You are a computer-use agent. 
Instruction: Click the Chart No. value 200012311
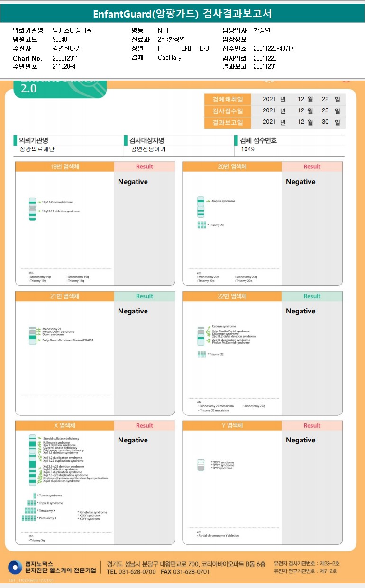pos(65,58)
